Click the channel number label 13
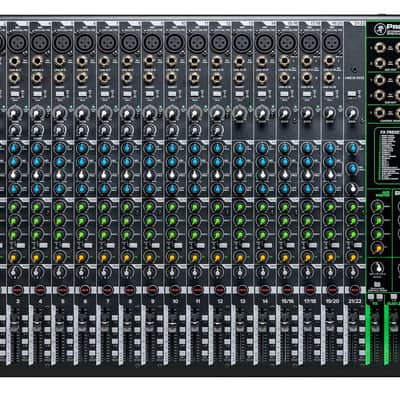Screen dimensions: 400x400 pos(242,301)
